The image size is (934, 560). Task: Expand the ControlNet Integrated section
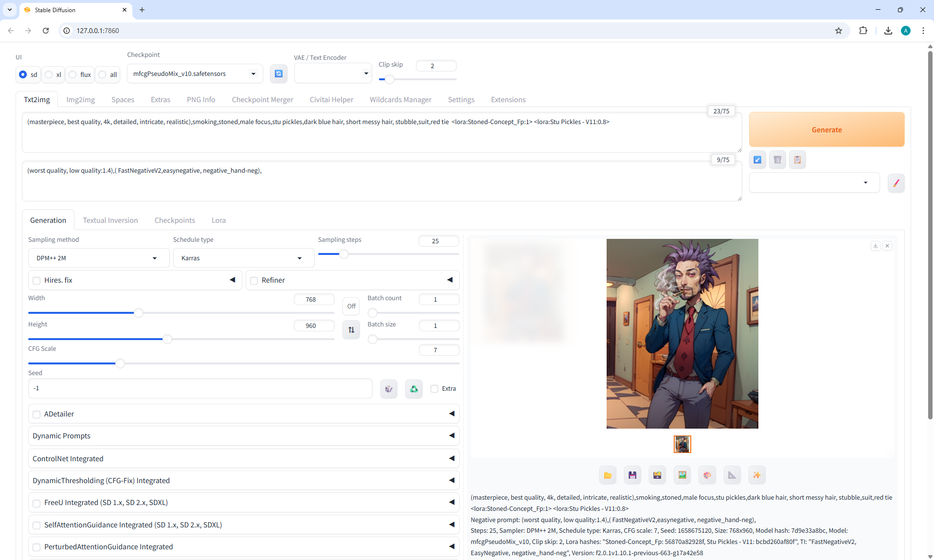pyautogui.click(x=243, y=458)
